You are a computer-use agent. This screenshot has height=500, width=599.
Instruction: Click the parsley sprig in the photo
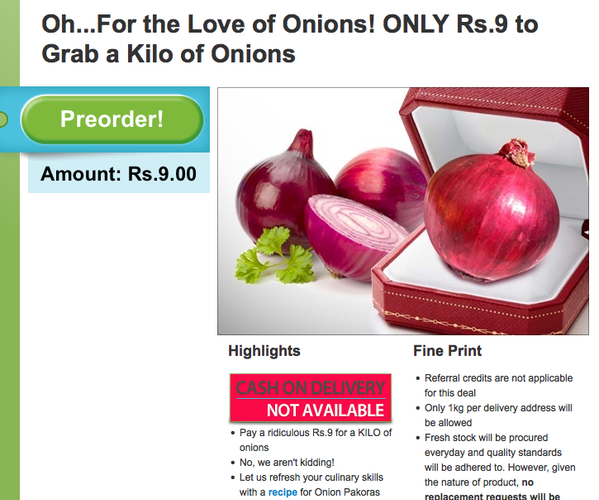coord(275,255)
